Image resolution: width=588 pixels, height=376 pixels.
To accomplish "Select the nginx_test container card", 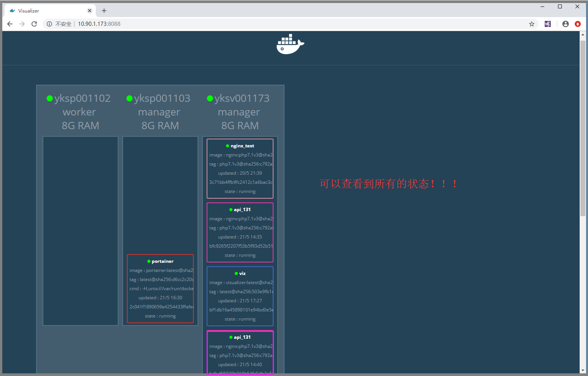I will [x=240, y=168].
